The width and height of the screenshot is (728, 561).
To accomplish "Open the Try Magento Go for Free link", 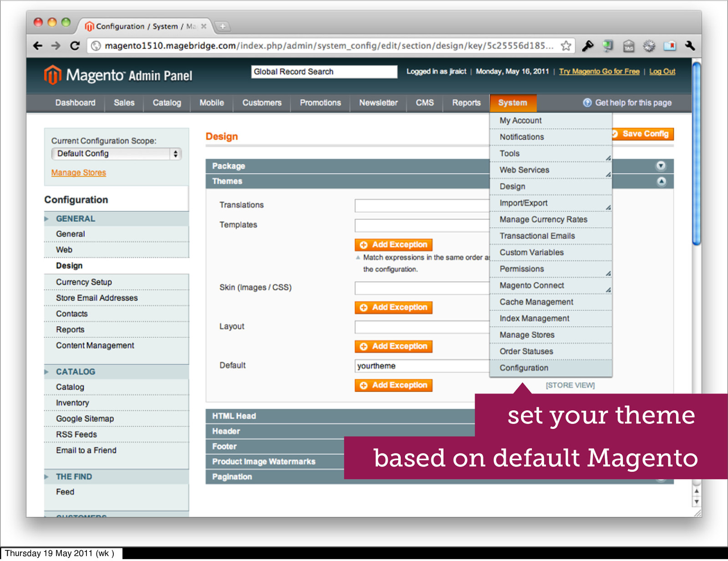I will [x=599, y=71].
